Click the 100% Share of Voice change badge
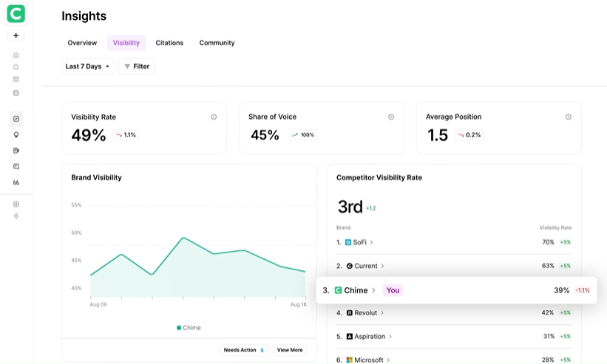 tap(303, 135)
